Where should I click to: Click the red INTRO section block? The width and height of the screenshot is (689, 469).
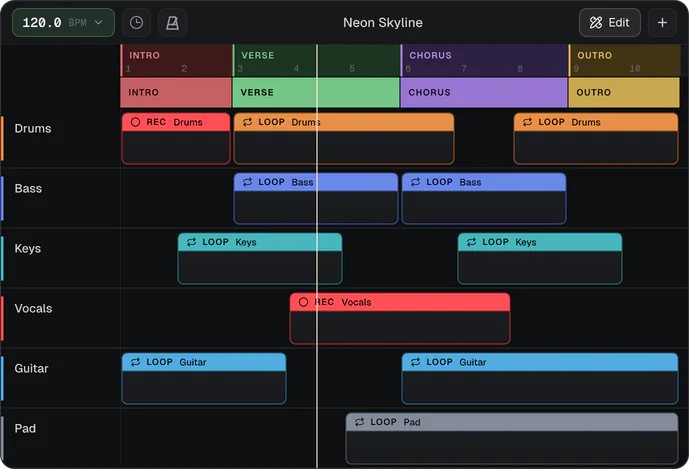point(176,92)
